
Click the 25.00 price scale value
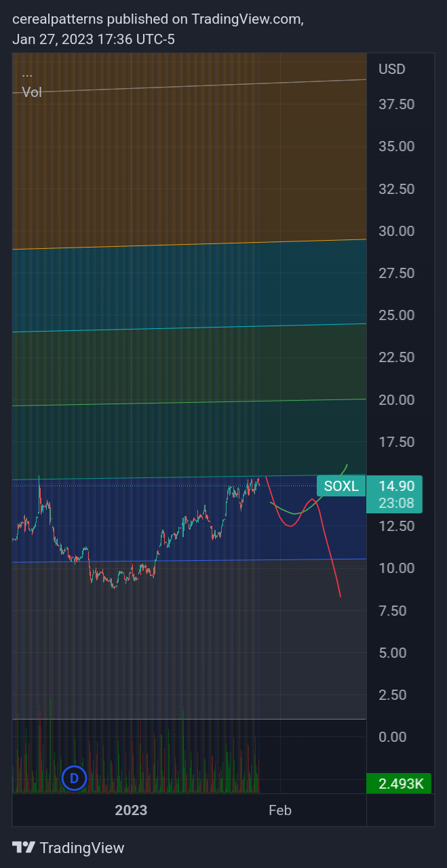[397, 315]
